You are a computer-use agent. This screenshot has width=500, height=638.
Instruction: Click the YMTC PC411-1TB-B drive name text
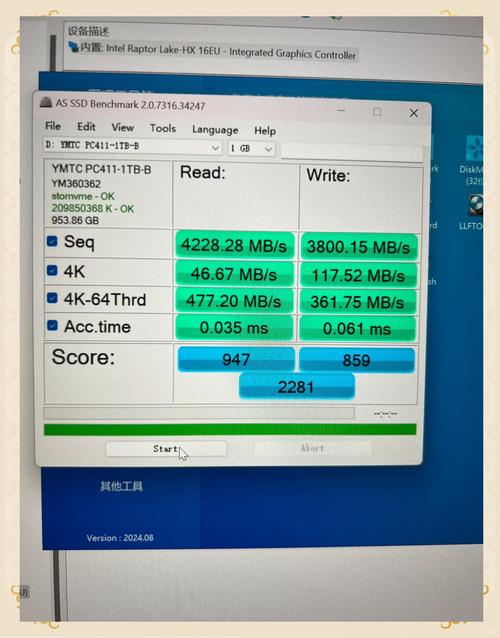click(101, 169)
